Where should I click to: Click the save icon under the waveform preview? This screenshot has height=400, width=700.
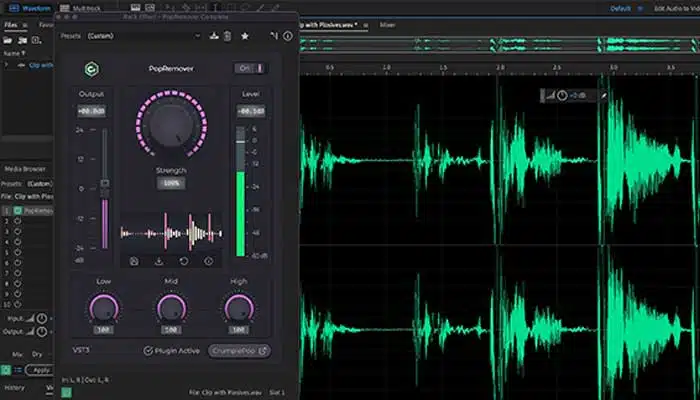click(134, 262)
